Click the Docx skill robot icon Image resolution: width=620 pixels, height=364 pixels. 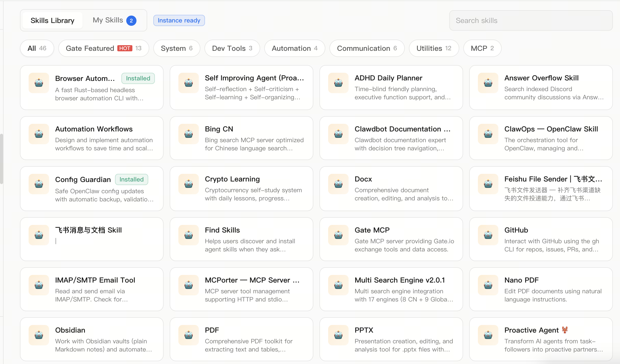pyautogui.click(x=338, y=184)
